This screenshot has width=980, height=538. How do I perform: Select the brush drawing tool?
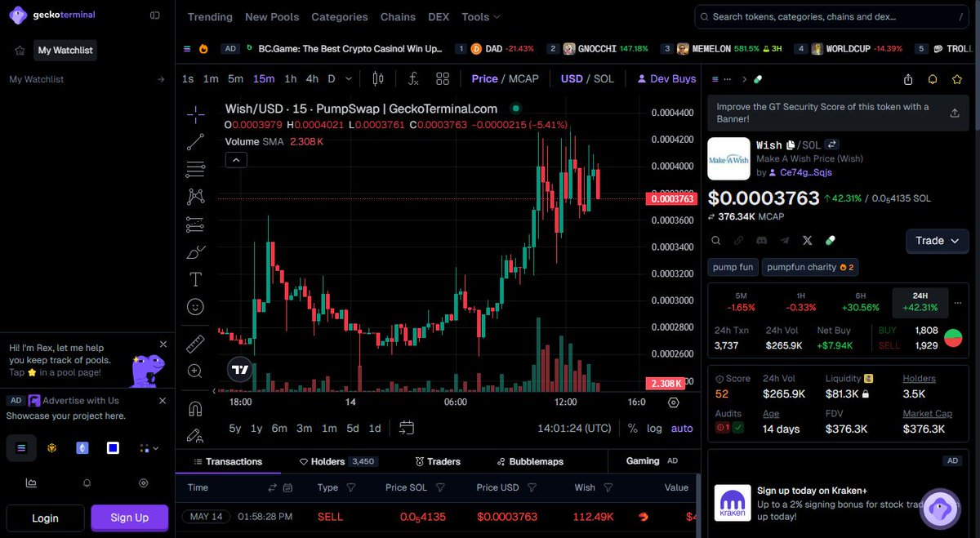point(195,252)
